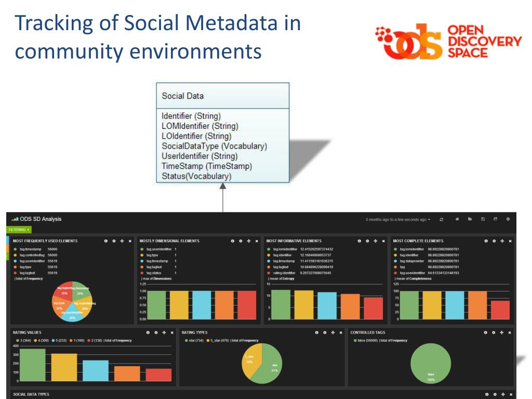The width and height of the screenshot is (532, 399).
Task: Select legend entry 4 (309) in Rating Values
Action: click(42, 340)
